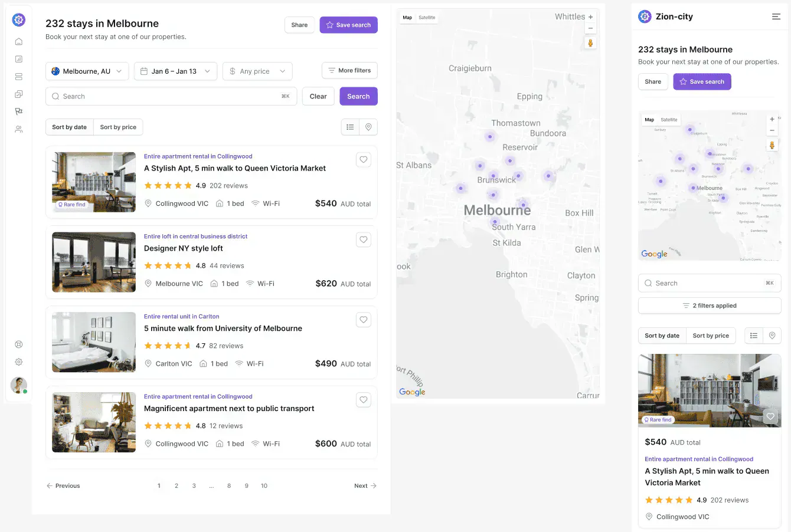
Task: Click Entire rental unit in Carlton
Action: click(x=182, y=317)
